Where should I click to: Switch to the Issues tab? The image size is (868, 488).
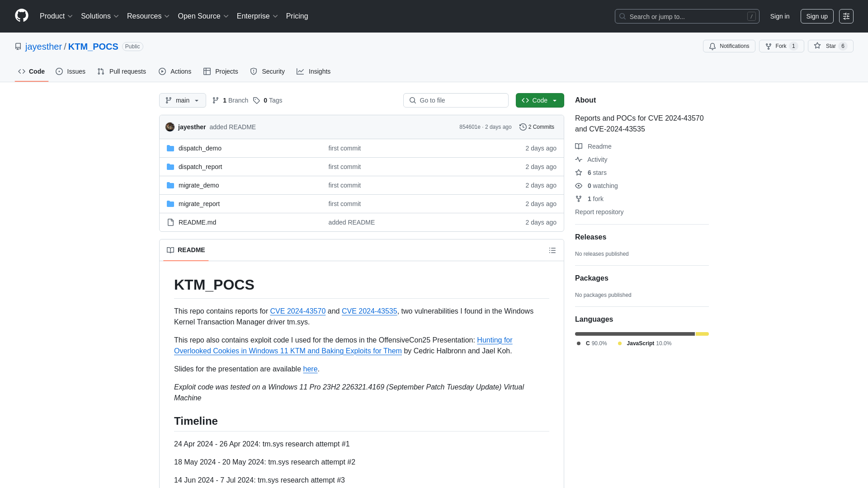coord(71,71)
